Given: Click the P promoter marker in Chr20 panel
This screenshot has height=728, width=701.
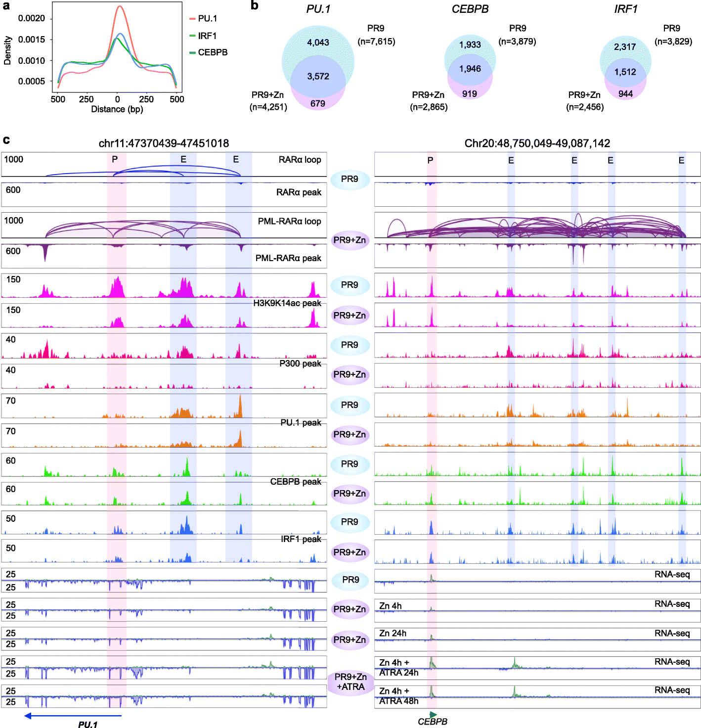Looking at the screenshot, I should click(x=430, y=160).
